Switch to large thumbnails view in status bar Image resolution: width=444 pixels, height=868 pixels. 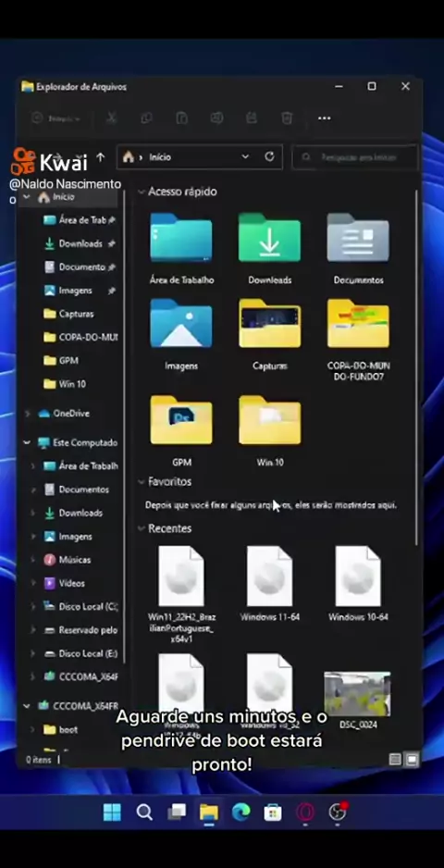pos(412,760)
